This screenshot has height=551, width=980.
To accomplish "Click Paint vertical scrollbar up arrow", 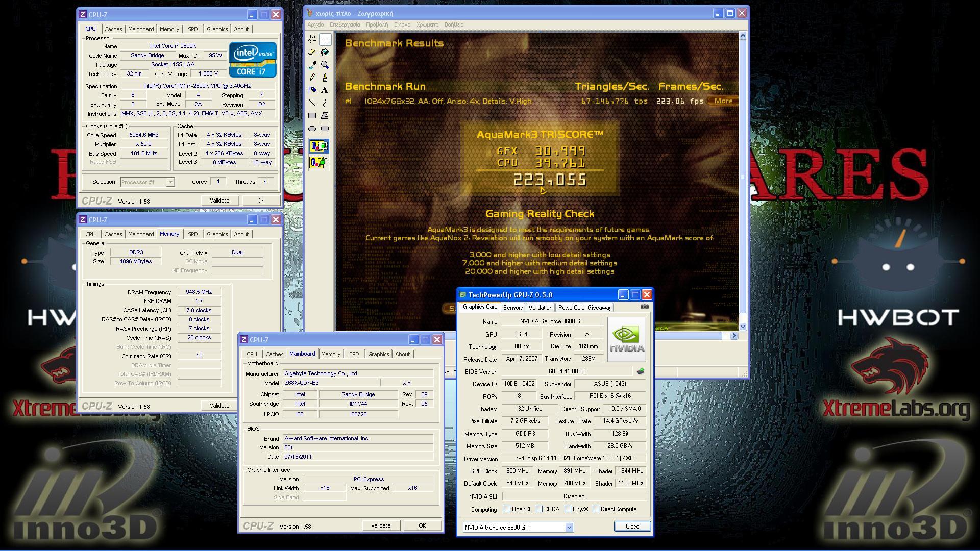I will point(743,35).
